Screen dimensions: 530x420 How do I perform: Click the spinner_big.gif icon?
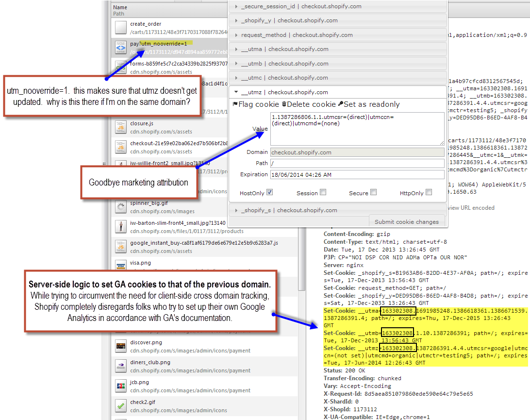click(121, 207)
